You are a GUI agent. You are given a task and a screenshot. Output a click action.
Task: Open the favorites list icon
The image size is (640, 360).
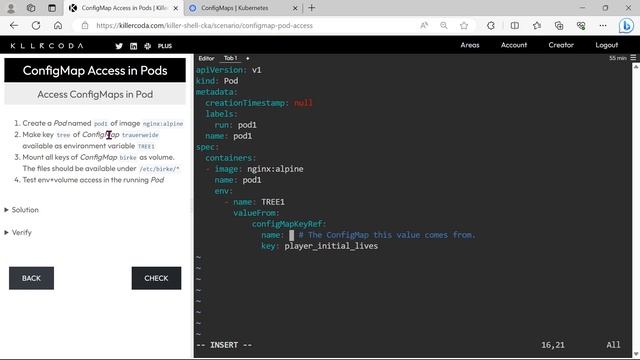pyautogui.click(x=537, y=25)
